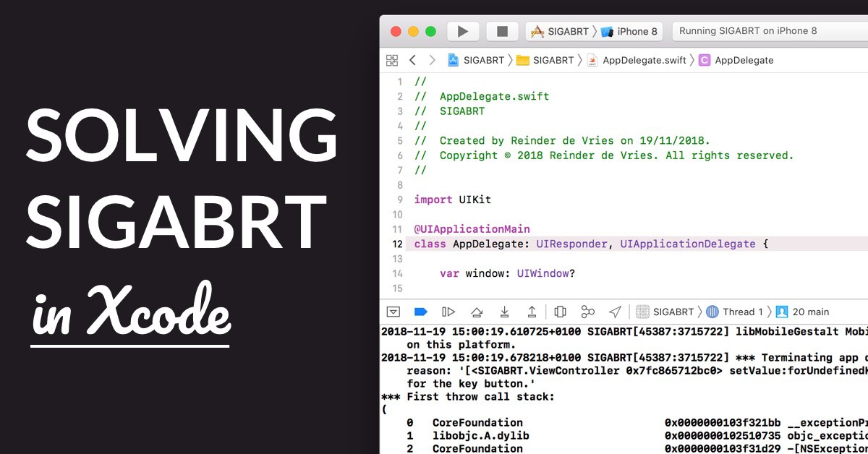Click AppDelegate class in jump bar
This screenshot has height=454, width=868.
[736, 60]
